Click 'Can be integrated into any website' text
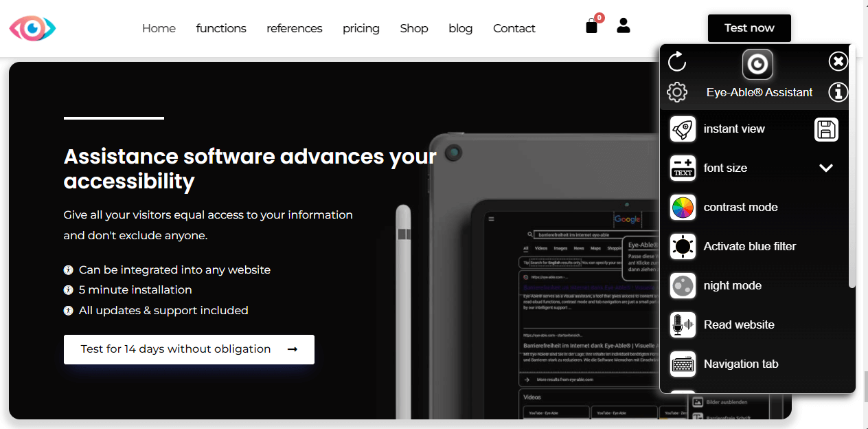868x429 pixels. click(x=174, y=270)
